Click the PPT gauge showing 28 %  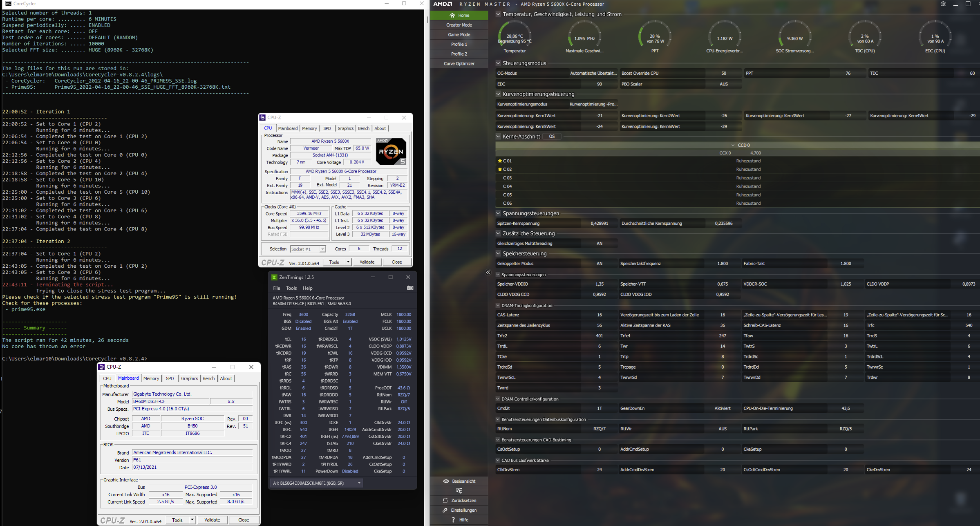(655, 37)
